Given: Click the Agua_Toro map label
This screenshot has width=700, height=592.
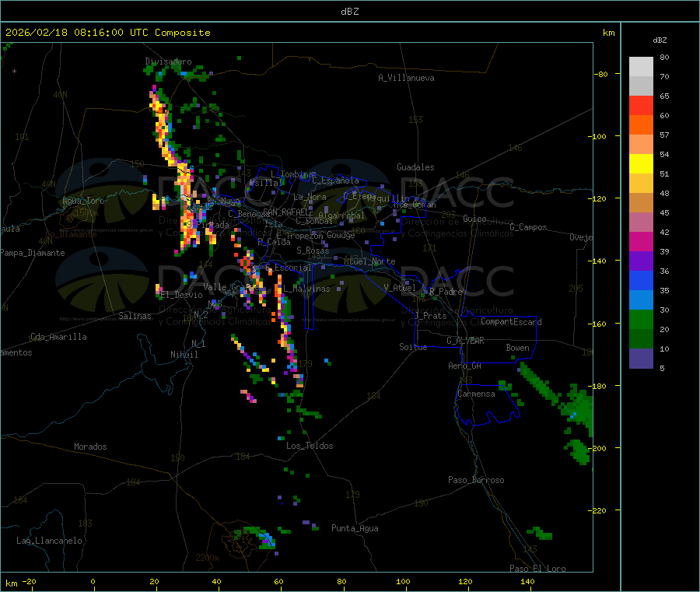Looking at the screenshot, I should 83,201.
